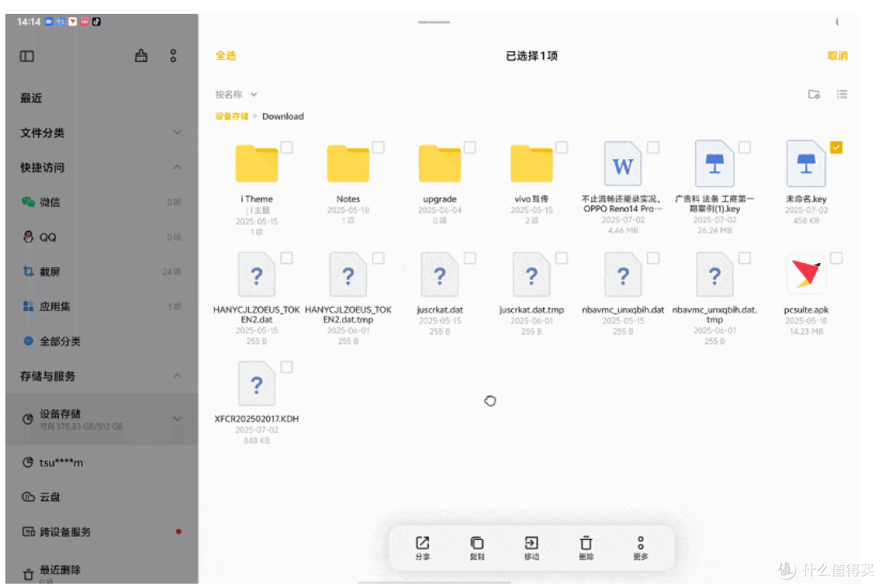Screen dimensions: 882x588
Task: Select the pcsuite.apk file icon
Action: 806,274
